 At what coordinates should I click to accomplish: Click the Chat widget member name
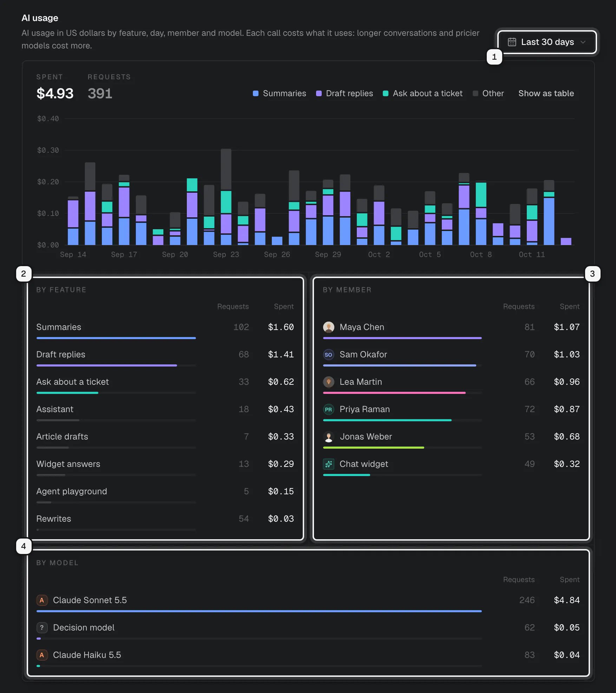[x=364, y=464]
